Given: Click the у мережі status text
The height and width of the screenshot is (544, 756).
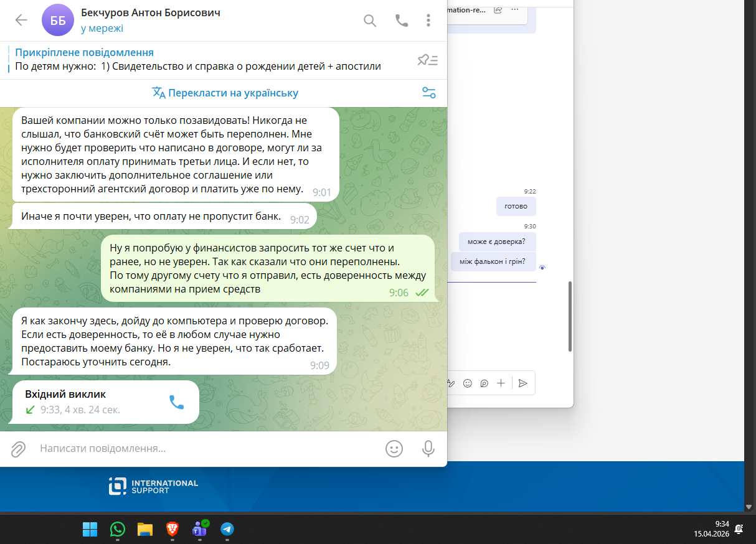Looking at the screenshot, I should [x=102, y=28].
